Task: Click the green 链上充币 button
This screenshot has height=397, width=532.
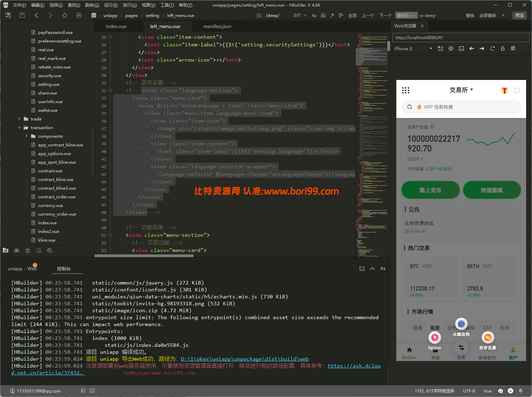Action: click(x=430, y=190)
